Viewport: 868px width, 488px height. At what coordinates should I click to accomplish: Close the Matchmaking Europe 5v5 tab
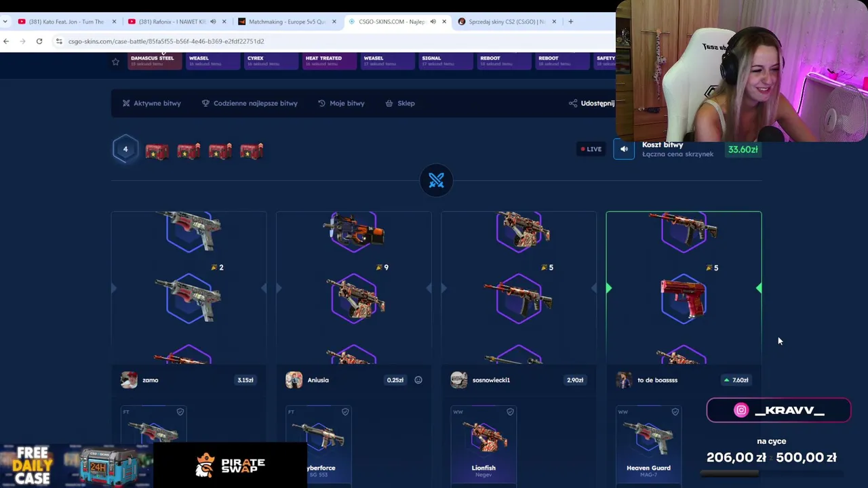(334, 22)
